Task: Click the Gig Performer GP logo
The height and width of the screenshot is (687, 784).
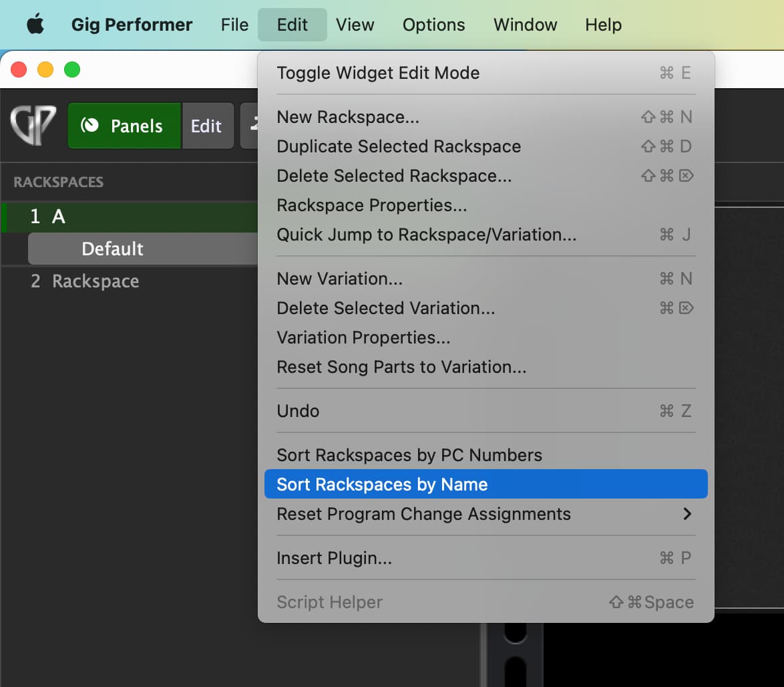Action: (x=33, y=125)
